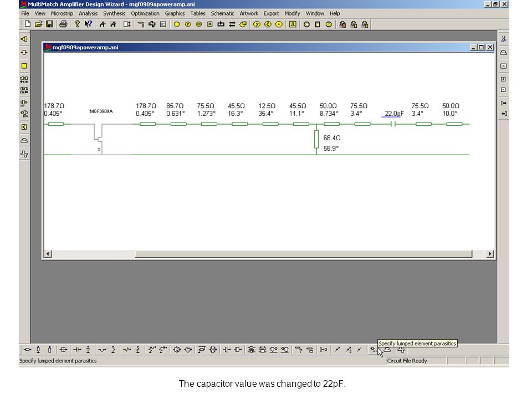Open the Optimization menu
Screen dimensions: 532x399
(145, 13)
